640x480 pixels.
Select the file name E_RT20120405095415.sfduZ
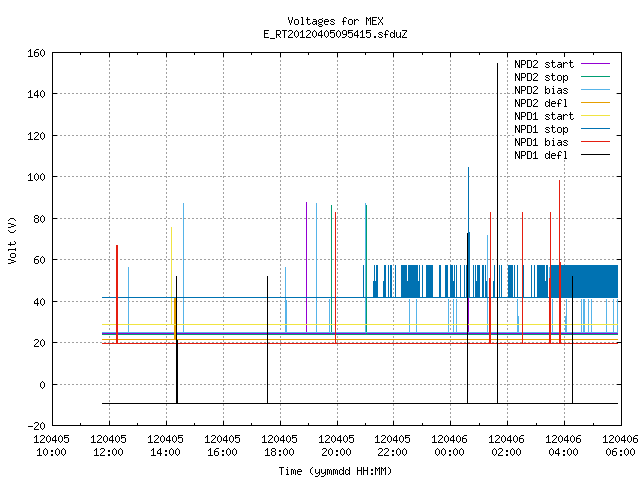(x=335, y=34)
